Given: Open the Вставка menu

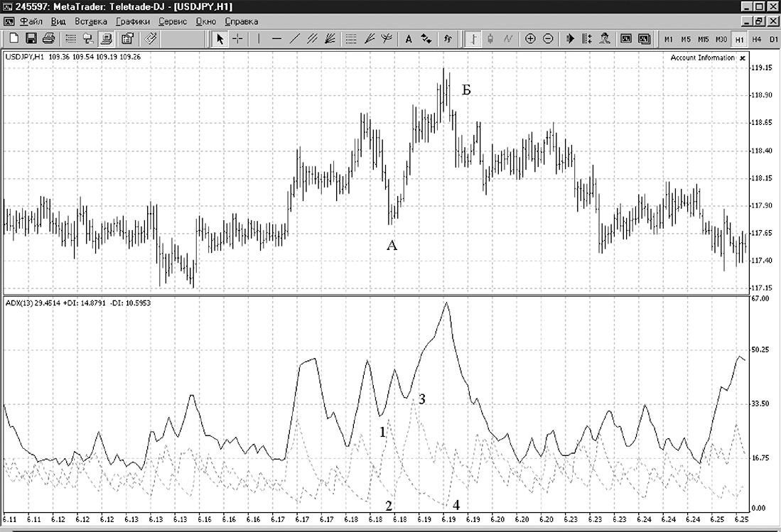Looking at the screenshot, I should (91, 21).
